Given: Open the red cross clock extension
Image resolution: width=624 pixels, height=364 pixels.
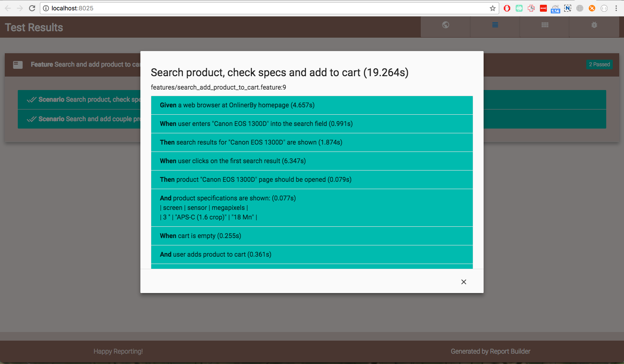Looking at the screenshot, I should (531, 8).
